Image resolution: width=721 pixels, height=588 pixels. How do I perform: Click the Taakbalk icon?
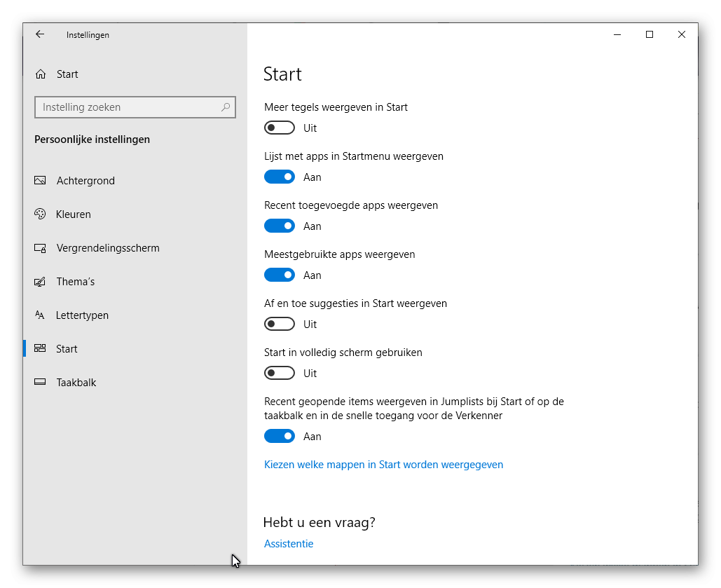pos(40,382)
